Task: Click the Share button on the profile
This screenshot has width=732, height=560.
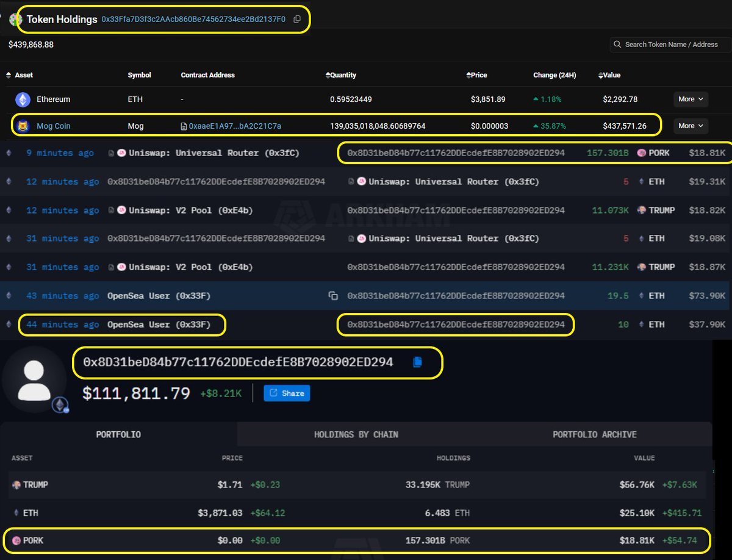Action: click(287, 393)
